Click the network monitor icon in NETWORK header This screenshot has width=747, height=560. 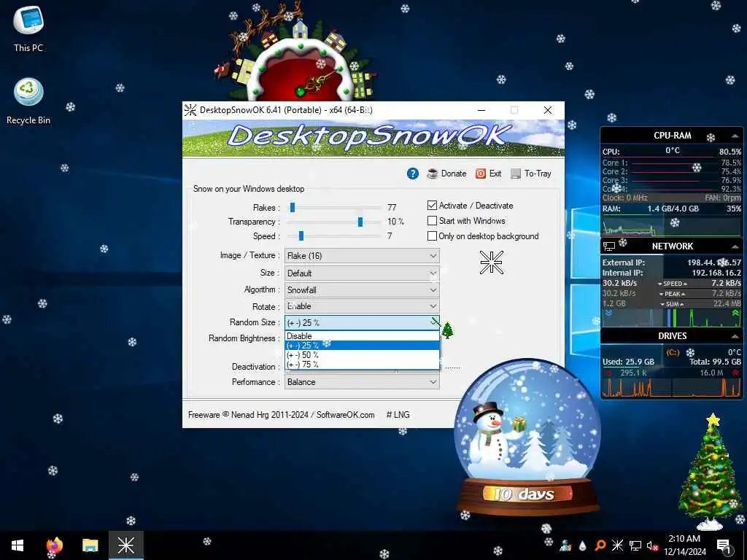(x=609, y=246)
